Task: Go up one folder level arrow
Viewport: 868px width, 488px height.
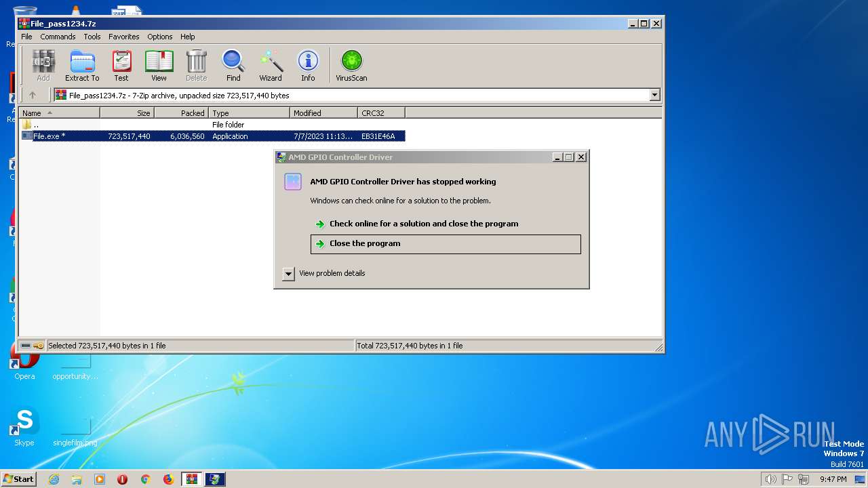Action: (32, 95)
